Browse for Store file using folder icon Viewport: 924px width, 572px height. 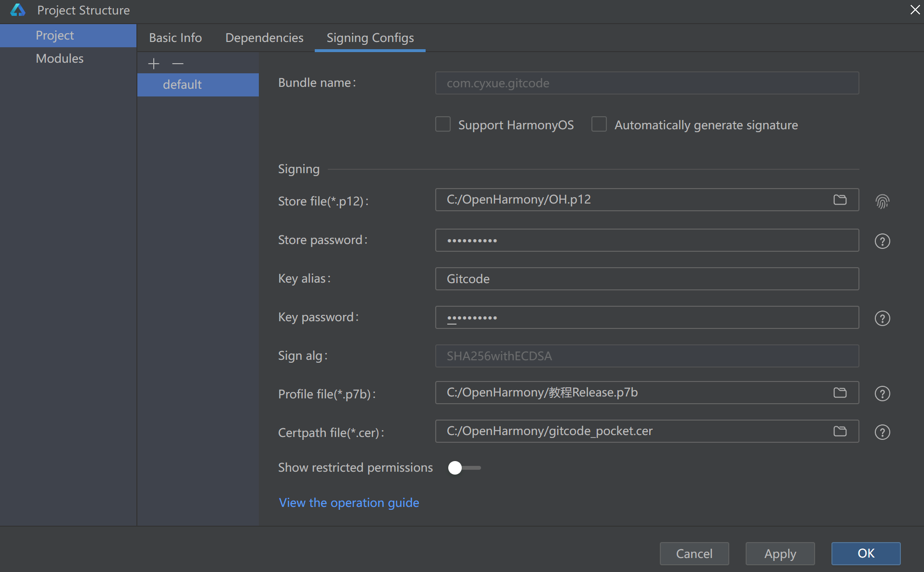(840, 200)
